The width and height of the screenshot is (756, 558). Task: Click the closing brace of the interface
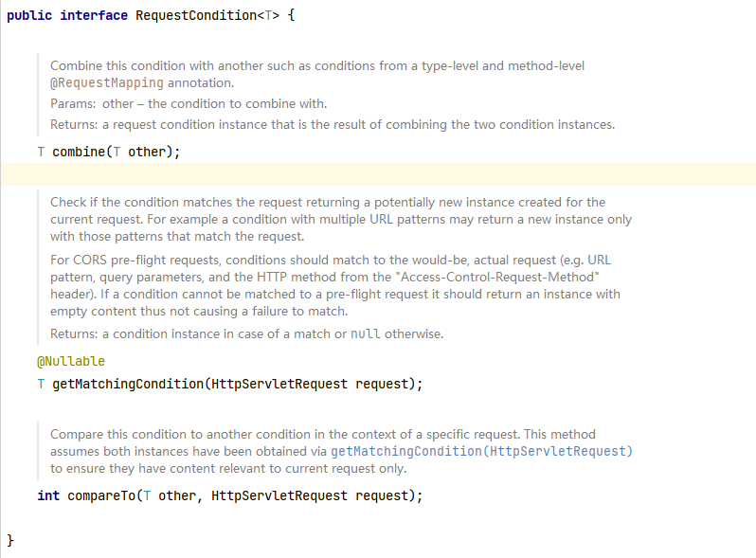point(10,540)
